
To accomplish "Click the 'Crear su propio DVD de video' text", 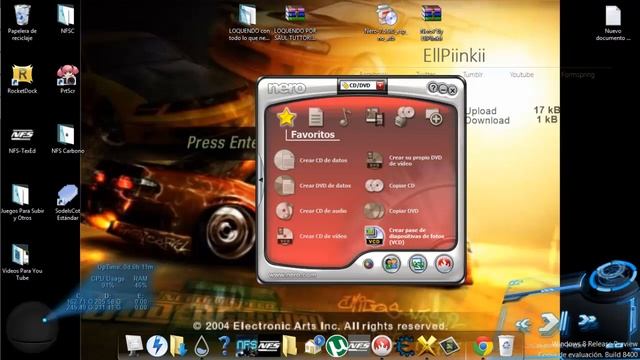I will coord(415,160).
